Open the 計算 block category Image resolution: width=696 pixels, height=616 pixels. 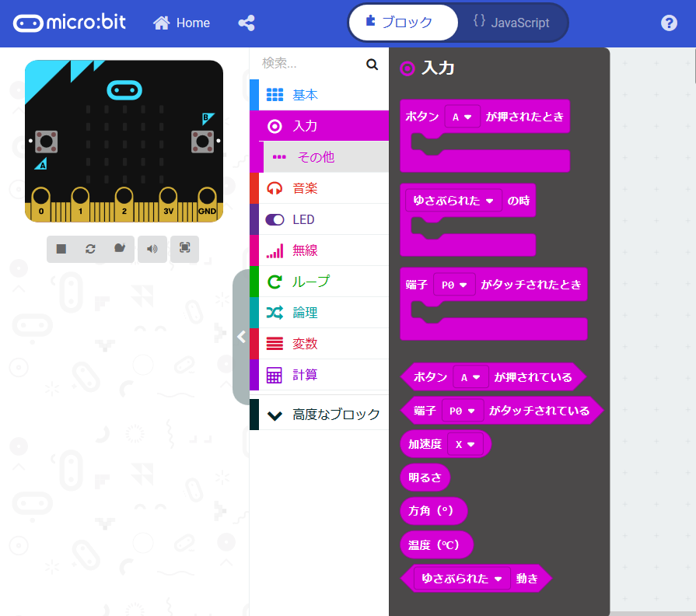point(319,375)
